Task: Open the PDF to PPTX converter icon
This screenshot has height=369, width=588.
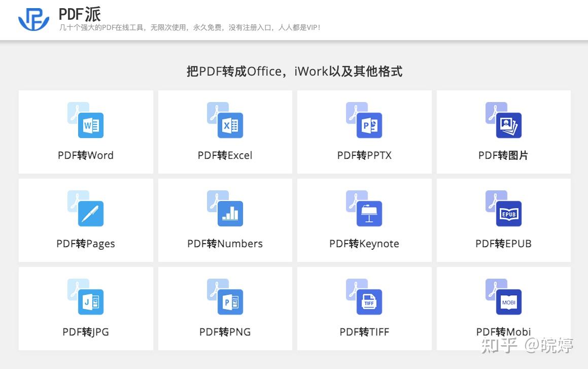Action: point(364,120)
